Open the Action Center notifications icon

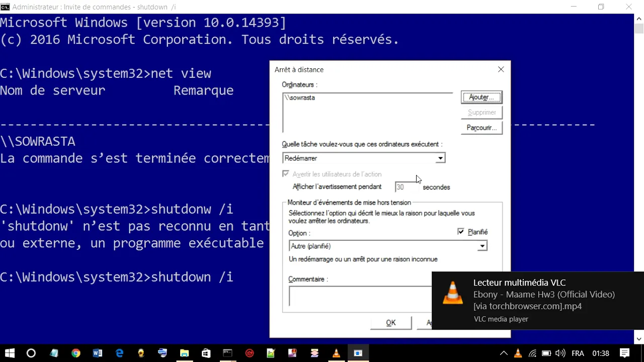pyautogui.click(x=624, y=353)
